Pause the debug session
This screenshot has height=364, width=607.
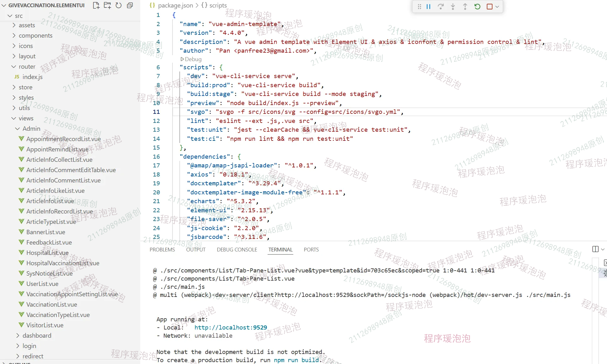click(x=429, y=7)
